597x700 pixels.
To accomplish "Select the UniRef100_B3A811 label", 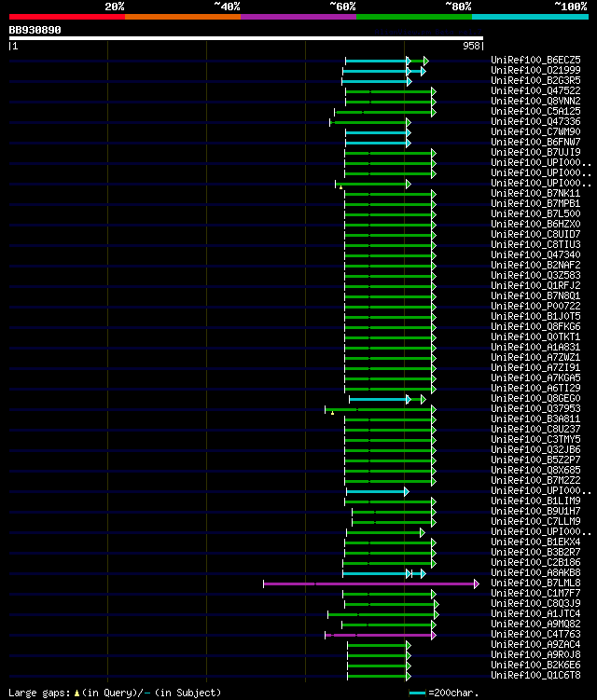I will pyautogui.click(x=535, y=419).
